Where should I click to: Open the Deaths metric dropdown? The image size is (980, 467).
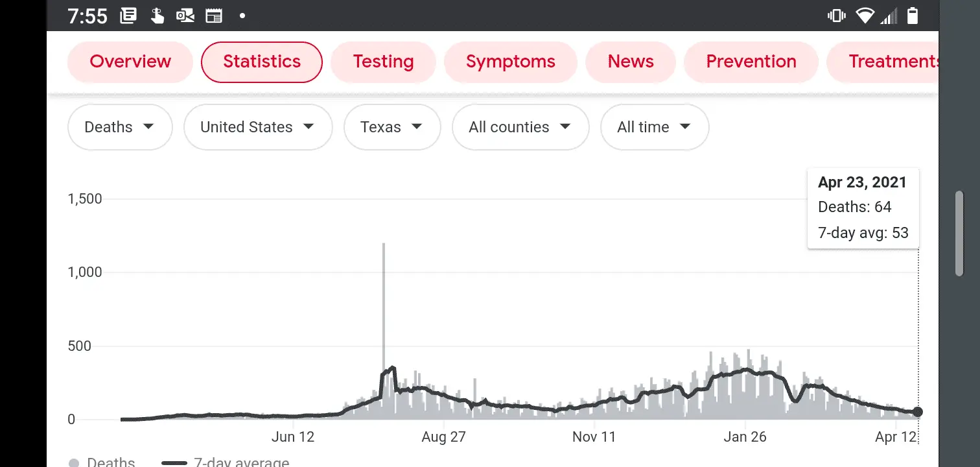point(120,127)
